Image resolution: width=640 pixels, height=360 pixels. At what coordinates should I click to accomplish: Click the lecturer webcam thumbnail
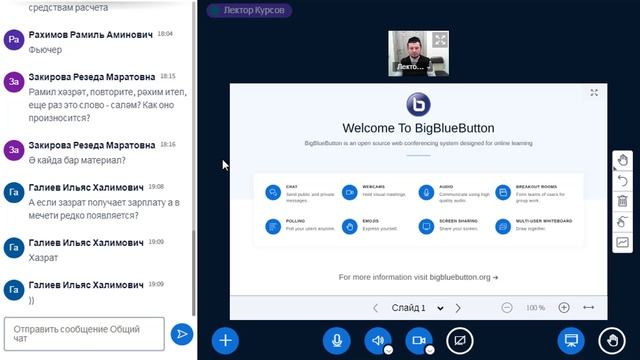418,53
